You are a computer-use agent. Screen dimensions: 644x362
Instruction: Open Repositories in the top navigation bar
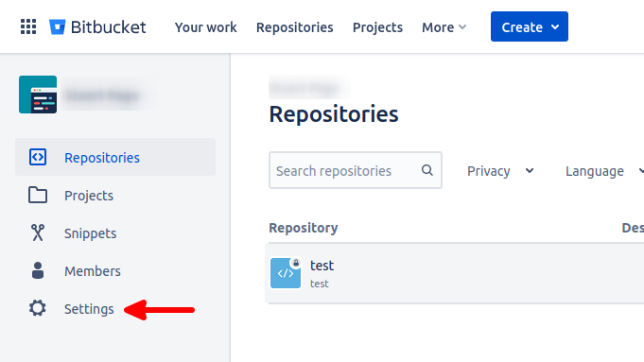tap(294, 27)
